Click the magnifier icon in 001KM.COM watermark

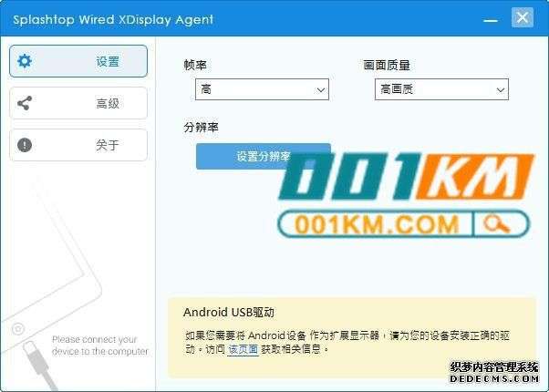coord(496,224)
